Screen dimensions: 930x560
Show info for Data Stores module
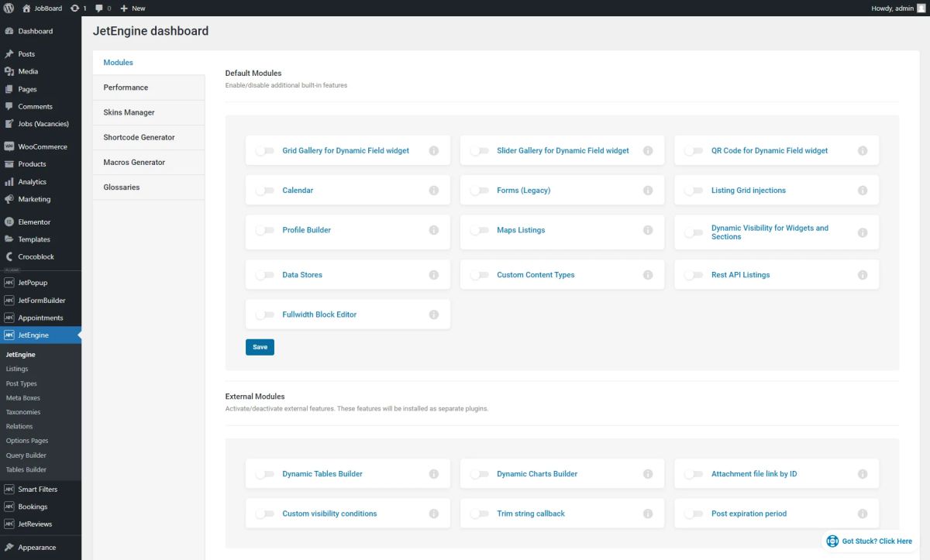tap(434, 275)
